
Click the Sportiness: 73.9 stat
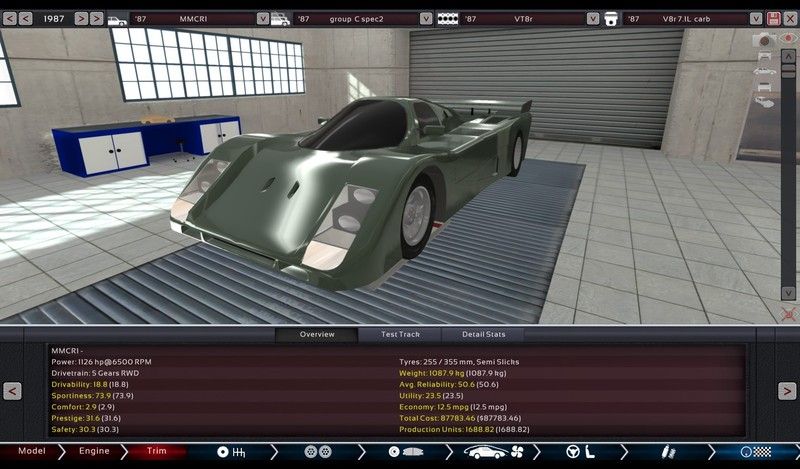tap(92, 396)
